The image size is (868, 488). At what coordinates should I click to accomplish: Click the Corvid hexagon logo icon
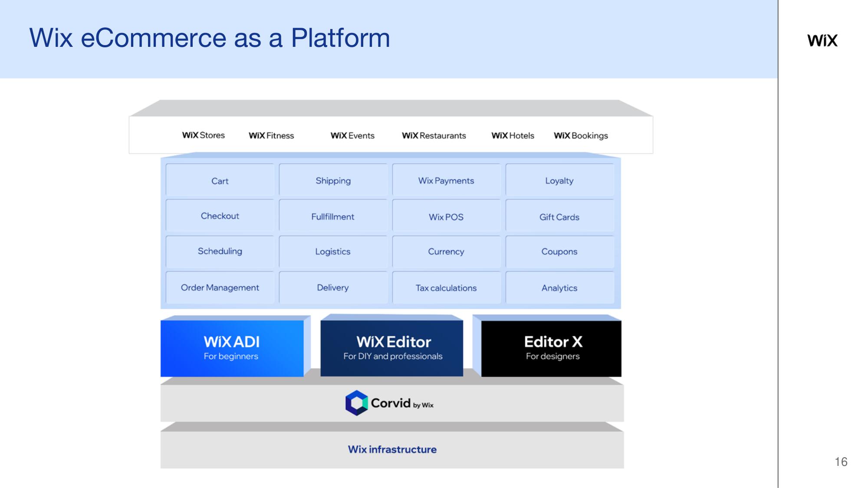tap(357, 403)
